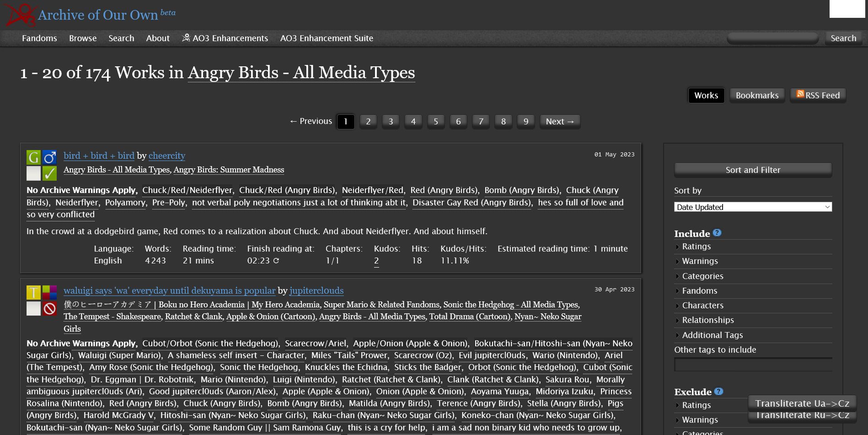Open the Super Mario & Related Fandoms link
The height and width of the screenshot is (435, 868).
381,305
